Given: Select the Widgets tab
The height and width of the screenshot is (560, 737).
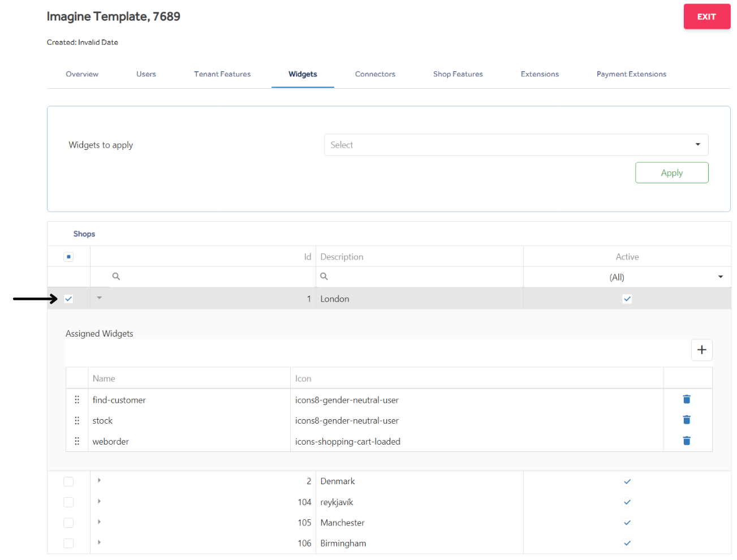Looking at the screenshot, I should [303, 74].
